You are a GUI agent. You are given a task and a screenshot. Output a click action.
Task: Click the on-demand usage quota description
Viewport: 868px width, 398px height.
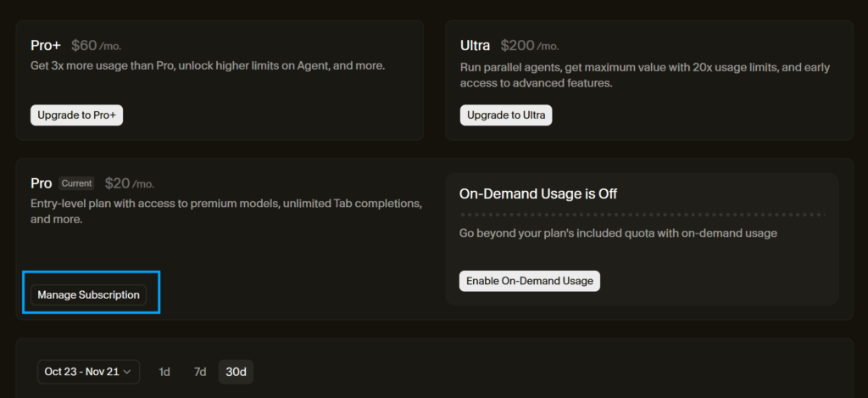click(618, 233)
